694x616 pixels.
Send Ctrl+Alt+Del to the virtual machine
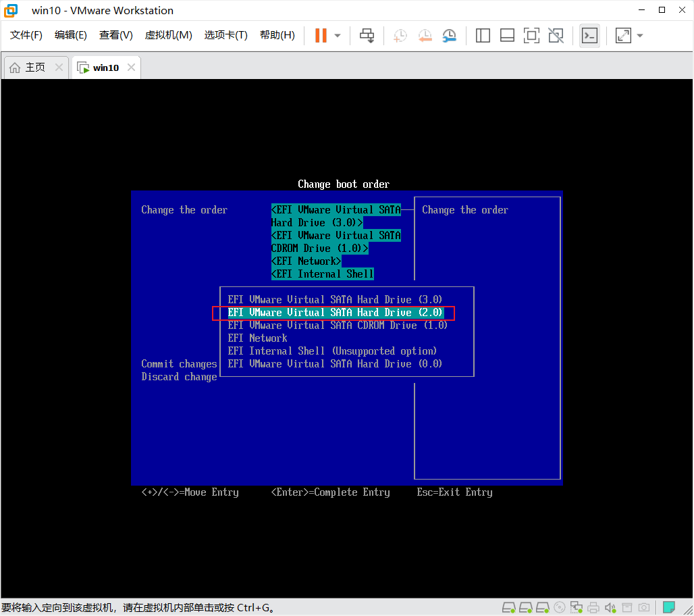(x=367, y=35)
